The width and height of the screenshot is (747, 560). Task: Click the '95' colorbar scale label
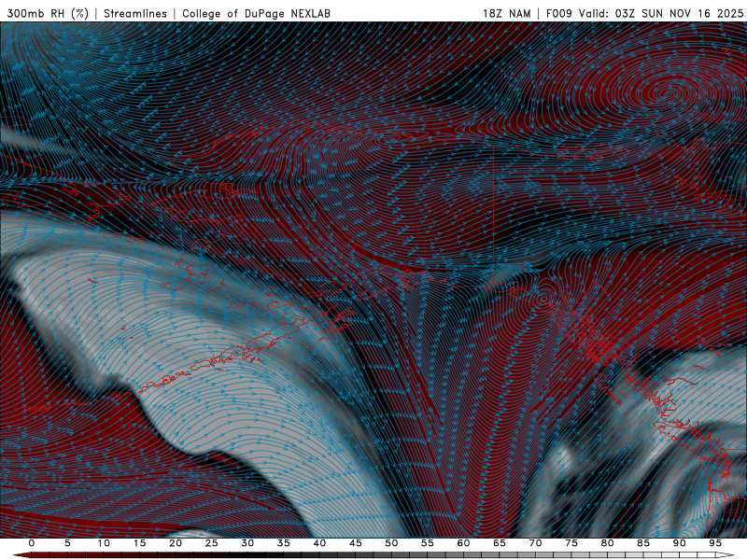pos(715,543)
